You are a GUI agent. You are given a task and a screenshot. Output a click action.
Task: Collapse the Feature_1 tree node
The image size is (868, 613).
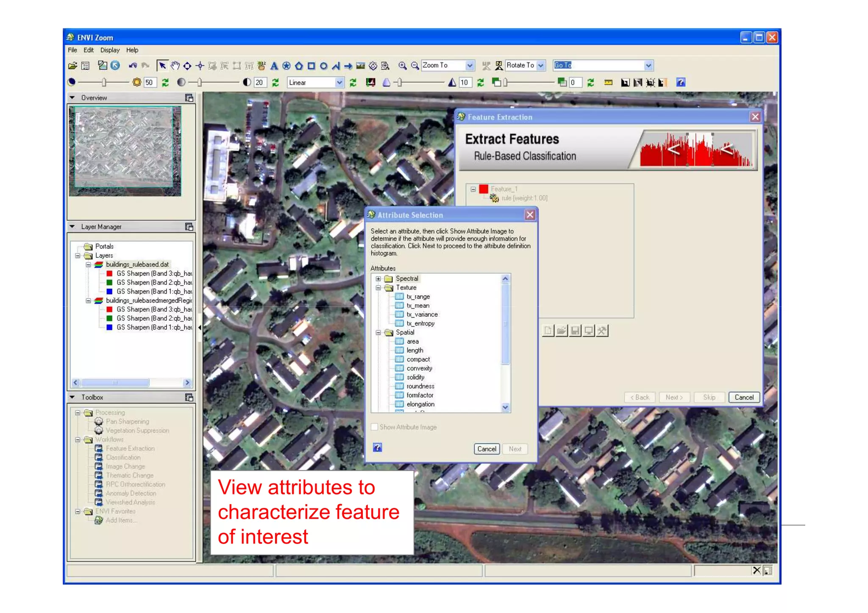pyautogui.click(x=473, y=189)
